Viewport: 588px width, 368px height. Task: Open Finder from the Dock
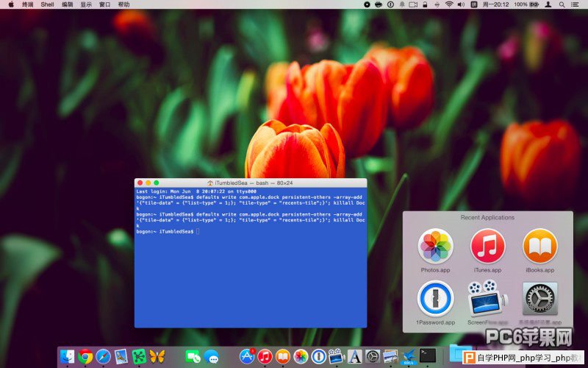68,356
